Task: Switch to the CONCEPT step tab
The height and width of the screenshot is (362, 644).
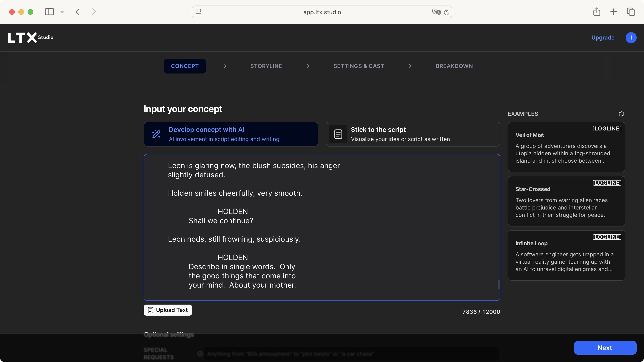Action: coord(185,66)
